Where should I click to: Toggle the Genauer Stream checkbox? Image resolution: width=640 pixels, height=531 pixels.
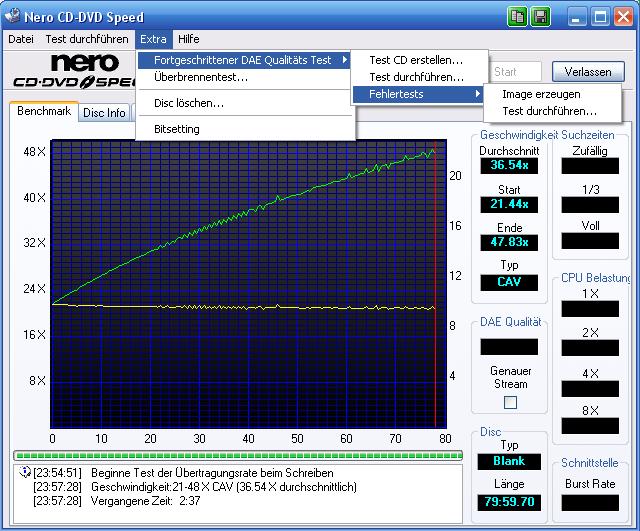[510, 402]
